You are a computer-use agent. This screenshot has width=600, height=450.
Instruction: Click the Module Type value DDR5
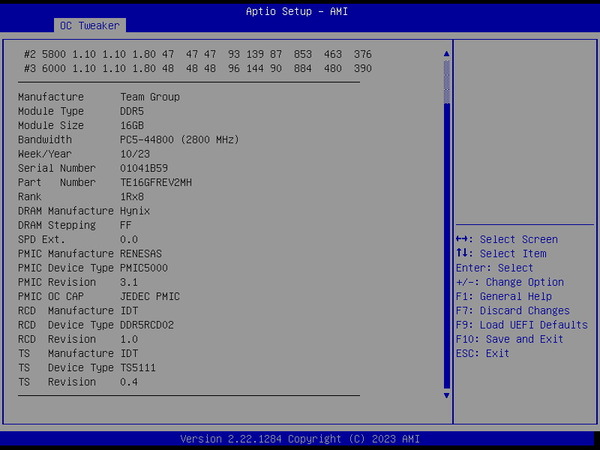[x=132, y=111]
